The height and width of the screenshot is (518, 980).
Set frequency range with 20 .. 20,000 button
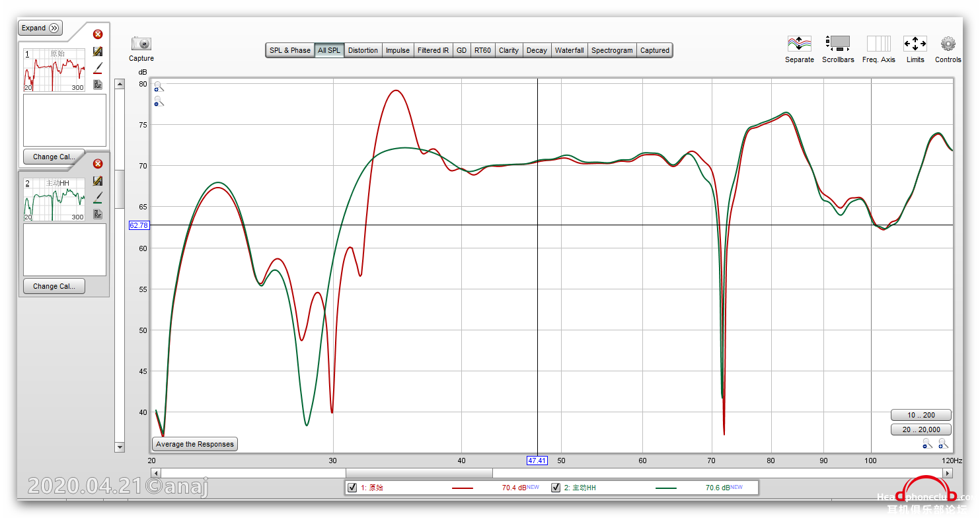pyautogui.click(x=921, y=429)
